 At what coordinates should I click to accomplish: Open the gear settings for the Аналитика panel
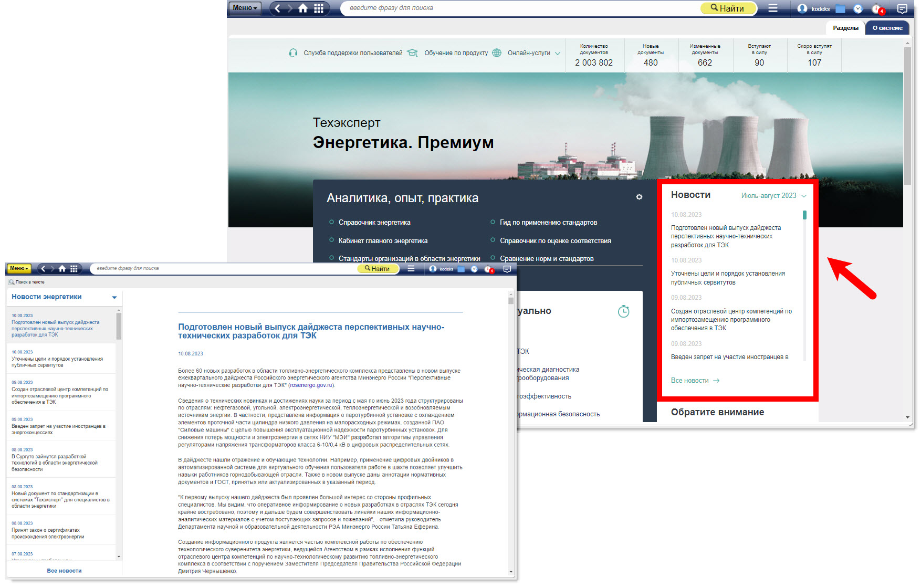[639, 197]
